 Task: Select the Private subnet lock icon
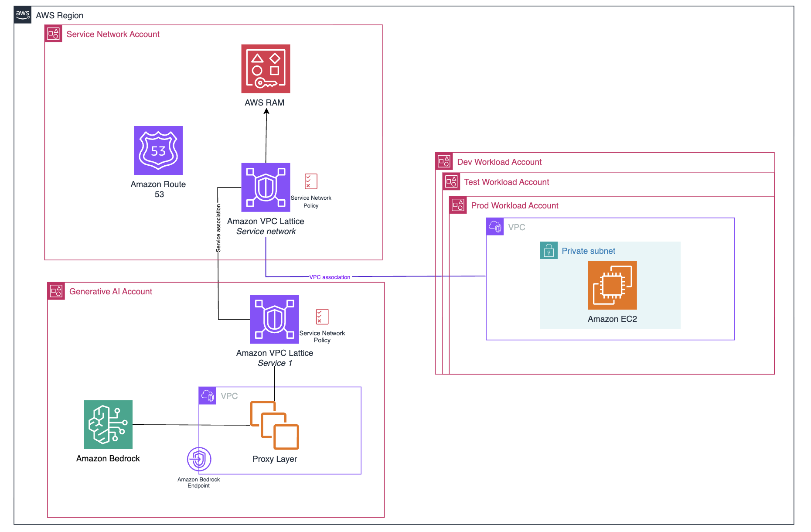[x=549, y=250]
